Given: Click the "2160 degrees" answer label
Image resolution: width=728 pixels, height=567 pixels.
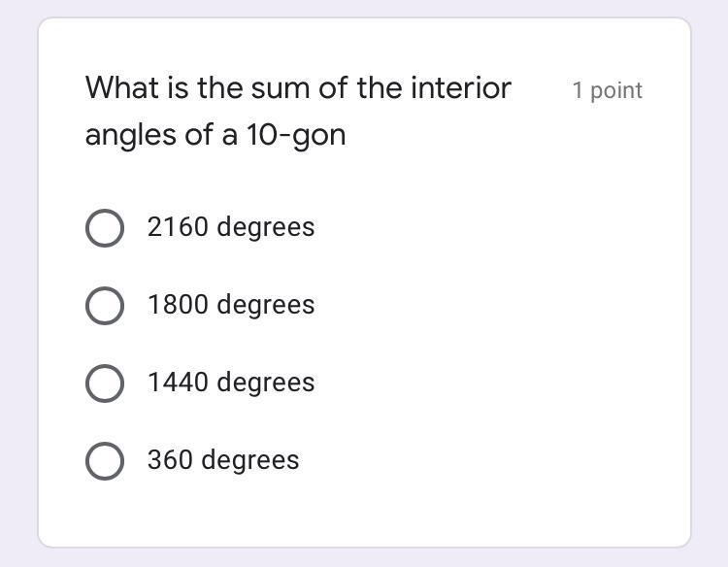Looking at the screenshot, I should tap(231, 227).
